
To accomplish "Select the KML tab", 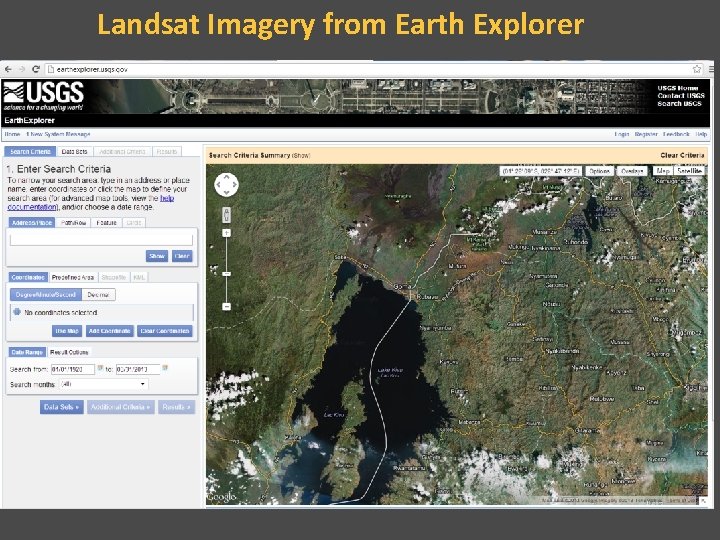I will (x=138, y=277).
